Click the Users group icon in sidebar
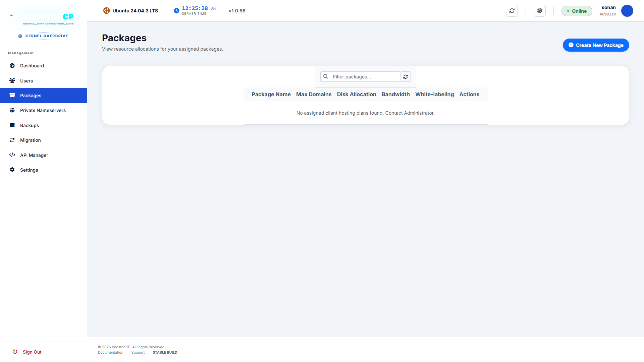 point(12,80)
